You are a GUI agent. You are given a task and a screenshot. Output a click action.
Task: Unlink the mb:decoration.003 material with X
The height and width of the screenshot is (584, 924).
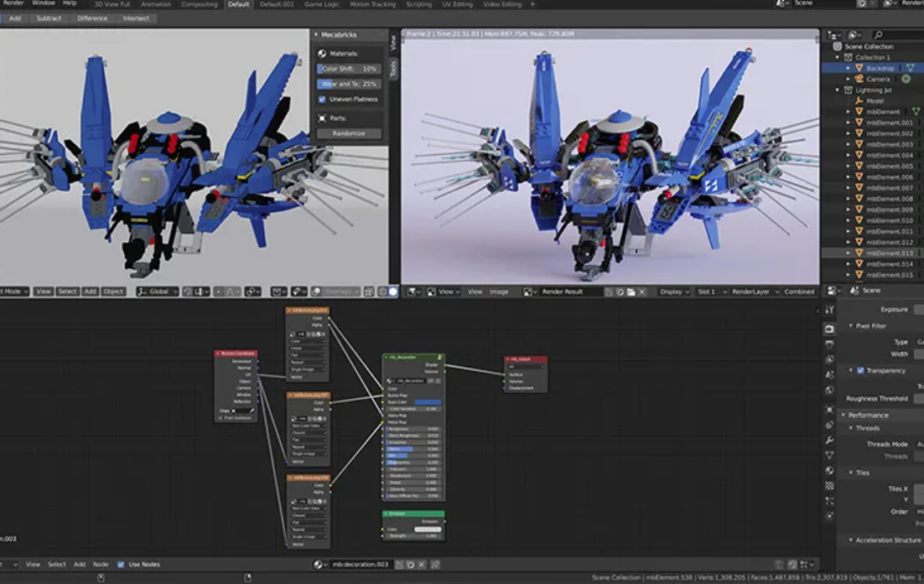click(x=422, y=565)
